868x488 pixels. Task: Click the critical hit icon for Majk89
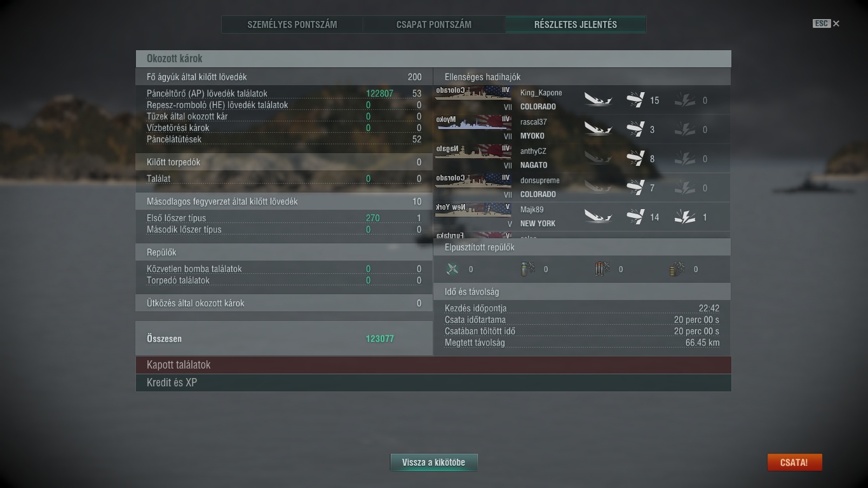click(x=685, y=217)
